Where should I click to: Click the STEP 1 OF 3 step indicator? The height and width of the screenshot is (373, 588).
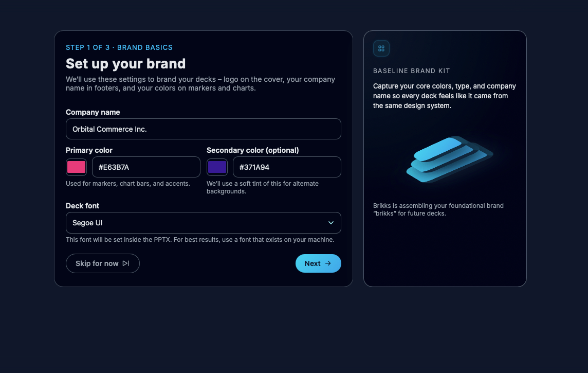(x=119, y=47)
